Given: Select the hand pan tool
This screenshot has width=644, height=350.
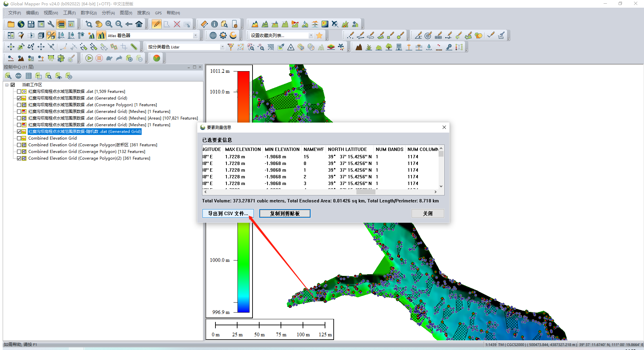Looking at the screenshot, I should pyautogui.click(x=99, y=24).
